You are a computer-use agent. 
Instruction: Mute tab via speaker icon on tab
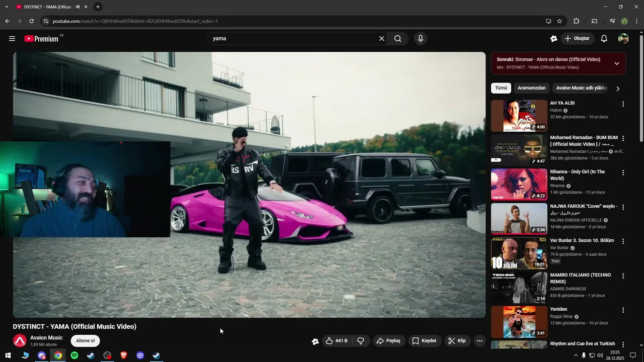click(x=77, y=7)
